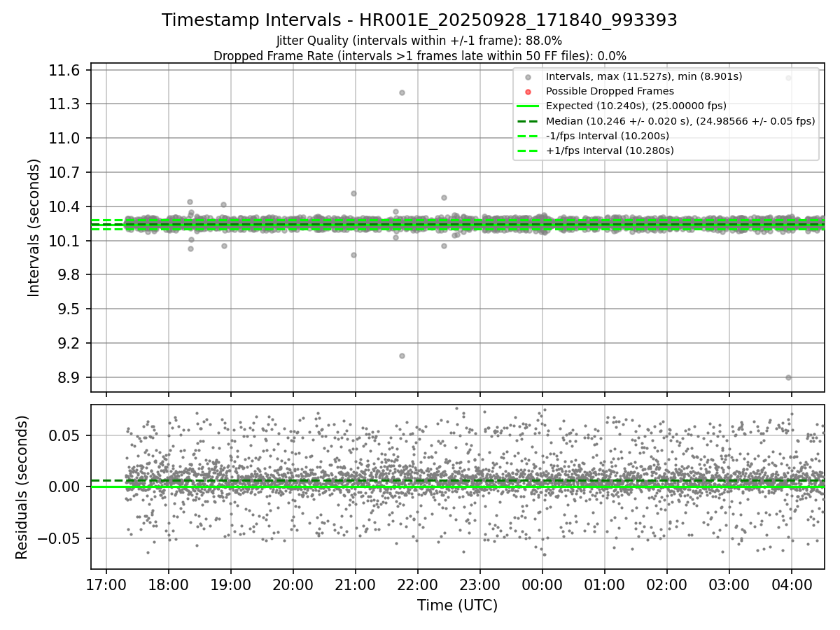The width and height of the screenshot is (840, 630).
Task: Click the 10.7 y-axis tick label
Action: click(x=66, y=173)
